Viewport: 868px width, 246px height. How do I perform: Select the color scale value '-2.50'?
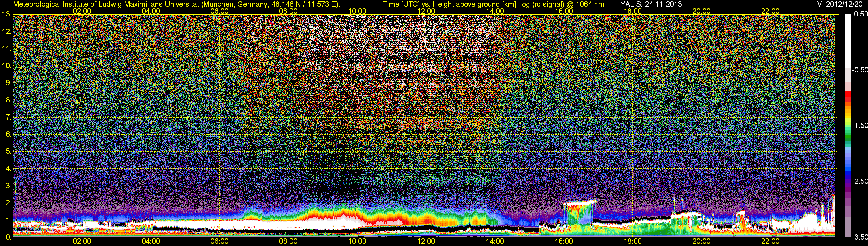coord(860,181)
